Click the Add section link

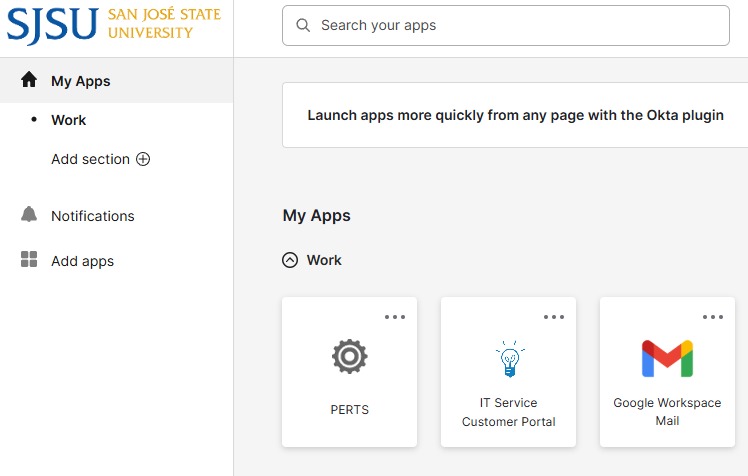90,159
